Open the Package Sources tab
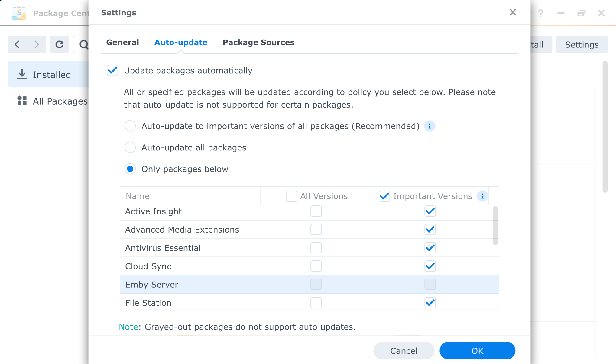 coord(258,43)
